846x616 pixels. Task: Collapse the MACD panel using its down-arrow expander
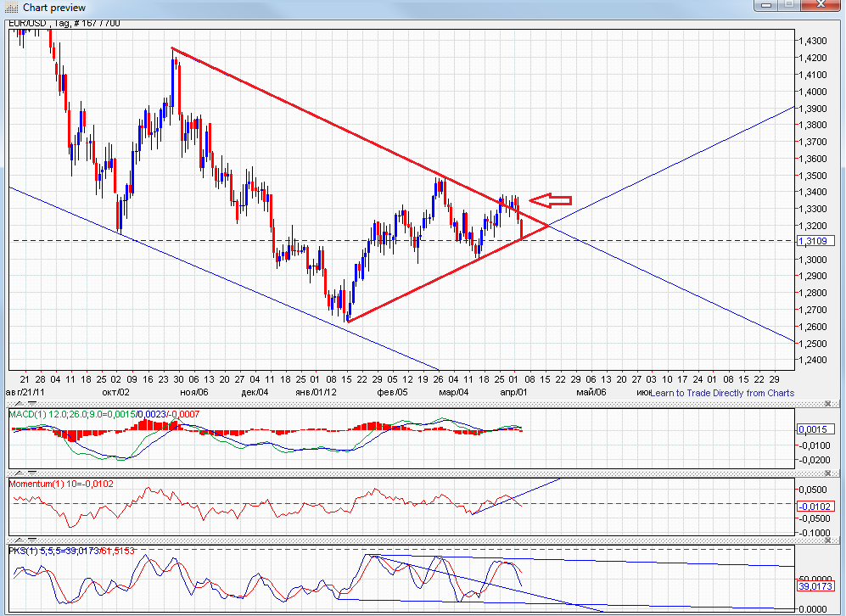click(x=32, y=404)
